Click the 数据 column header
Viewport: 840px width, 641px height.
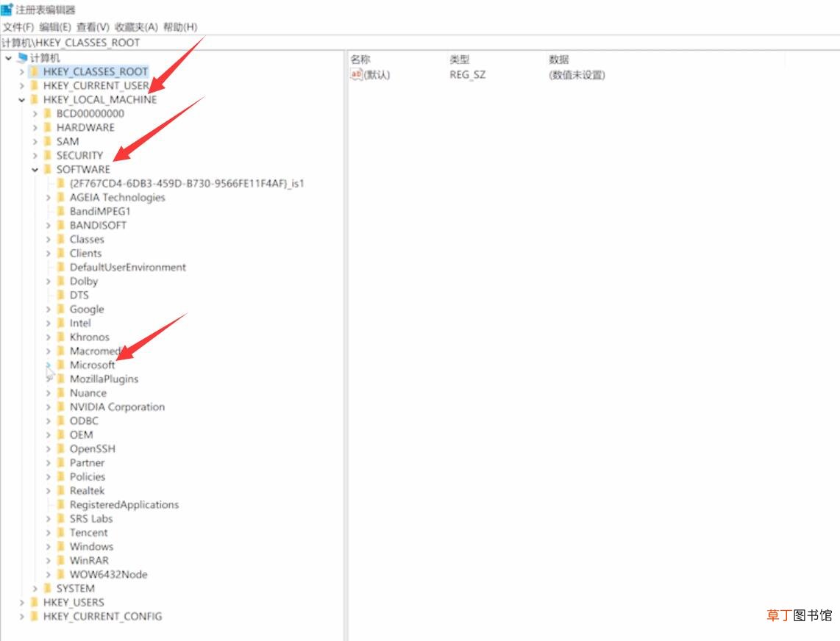click(559, 60)
